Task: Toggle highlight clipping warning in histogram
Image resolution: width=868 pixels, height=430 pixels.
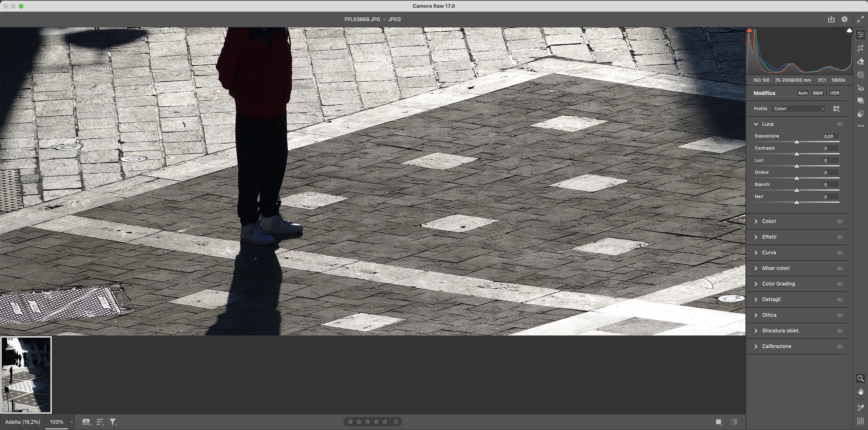Action: pos(849,30)
